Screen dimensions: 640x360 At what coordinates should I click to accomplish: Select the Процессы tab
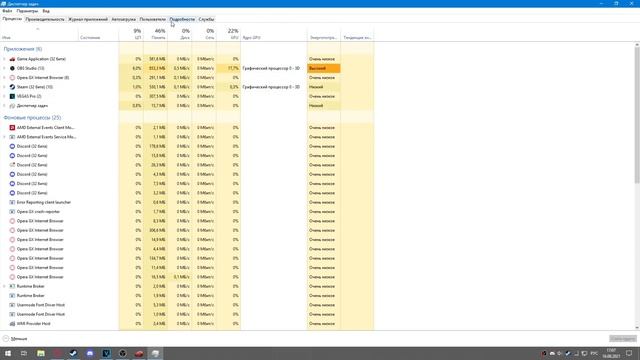(x=12, y=19)
